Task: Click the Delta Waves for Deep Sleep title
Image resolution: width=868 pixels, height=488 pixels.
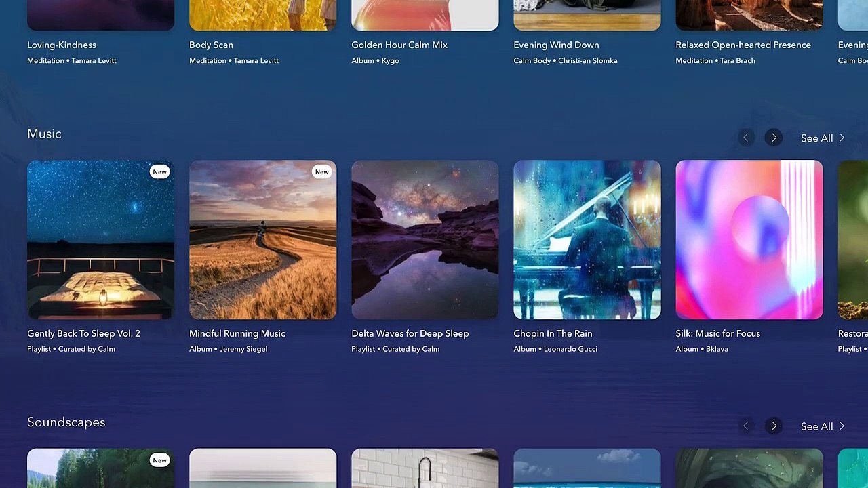Action: [x=410, y=333]
